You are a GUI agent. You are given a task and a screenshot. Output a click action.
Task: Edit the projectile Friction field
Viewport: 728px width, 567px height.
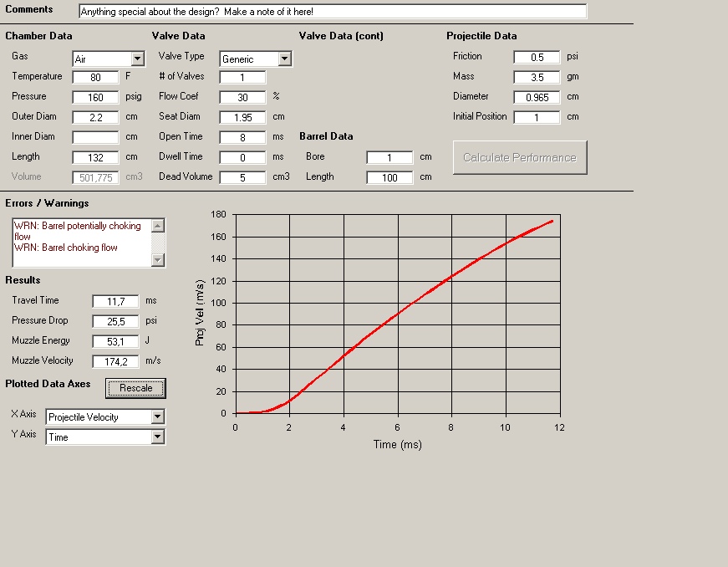[537, 57]
